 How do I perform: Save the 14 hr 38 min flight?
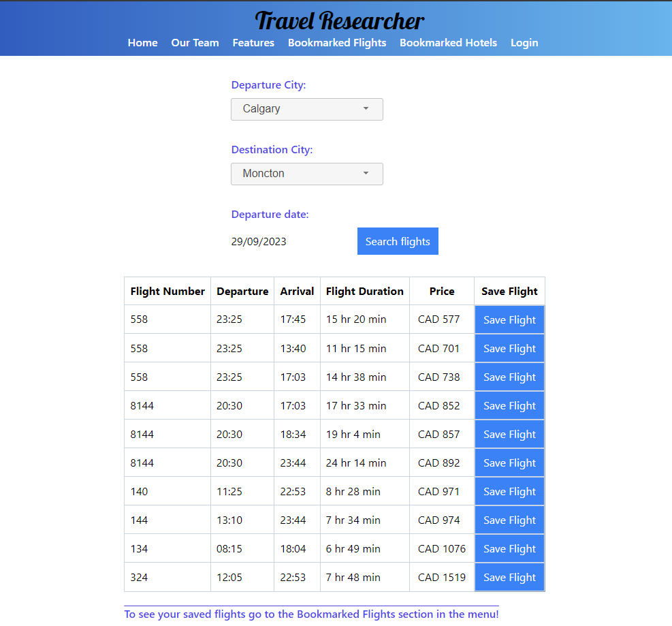pyautogui.click(x=509, y=377)
